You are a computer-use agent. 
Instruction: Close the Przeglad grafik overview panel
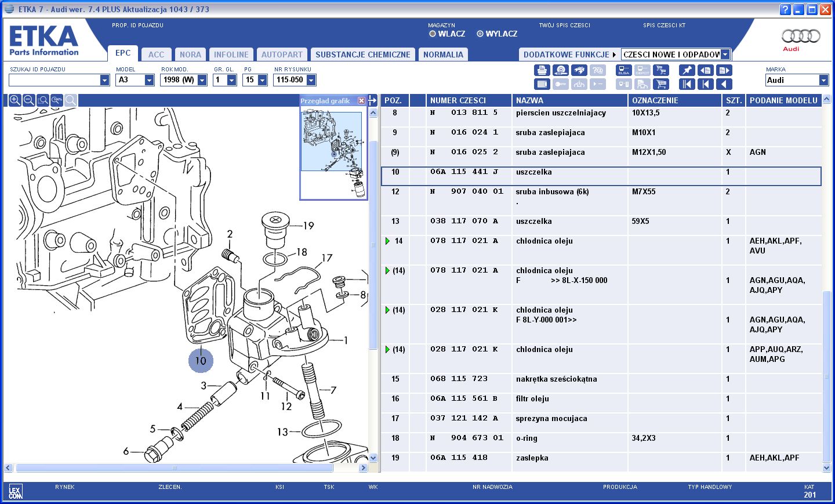pyautogui.click(x=362, y=101)
